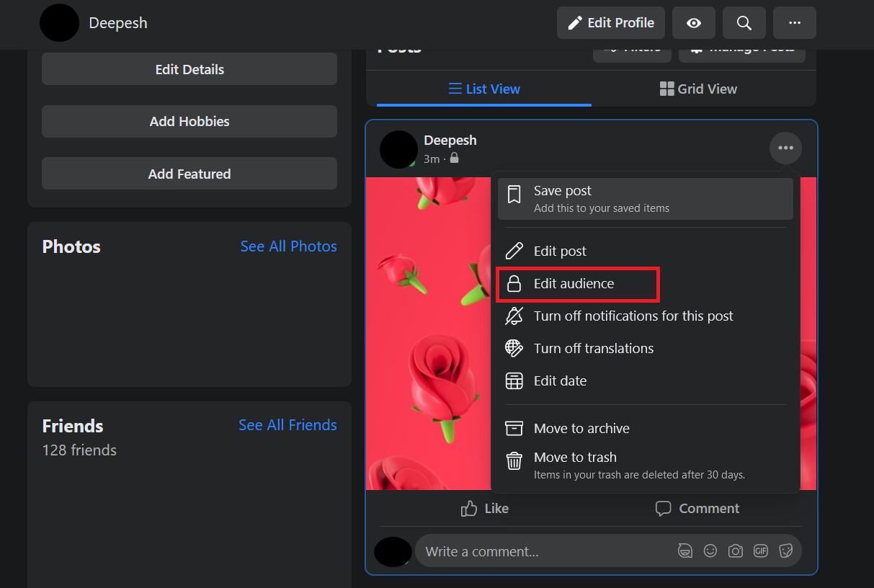Click the calendar icon beside Edit date
The width and height of the screenshot is (874, 588).
(514, 380)
